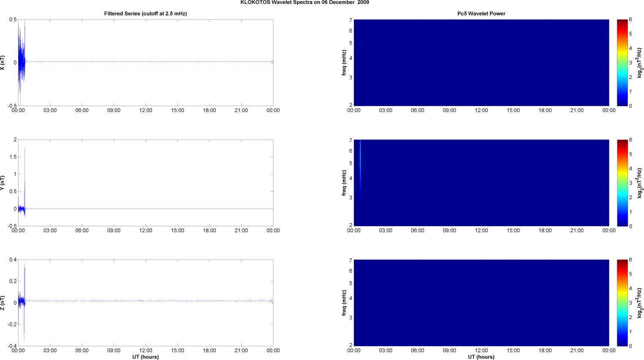Select the 0.4 tick on the Z series axis

tap(13, 260)
